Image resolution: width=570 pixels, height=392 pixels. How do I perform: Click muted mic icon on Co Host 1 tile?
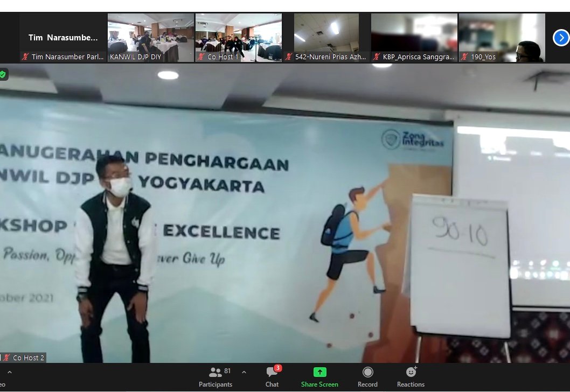200,57
